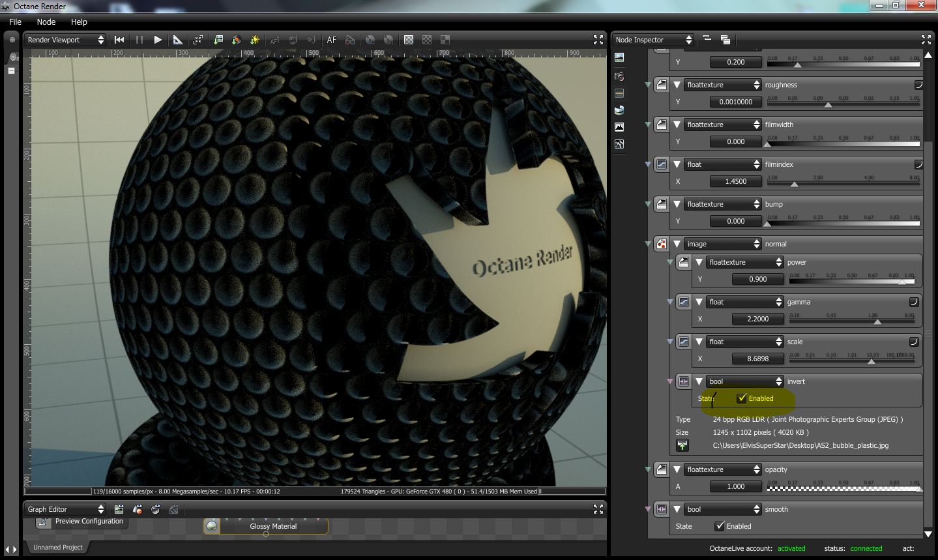Click the solid checker pattern icon
The height and width of the screenshot is (560, 938).
coord(409,40)
